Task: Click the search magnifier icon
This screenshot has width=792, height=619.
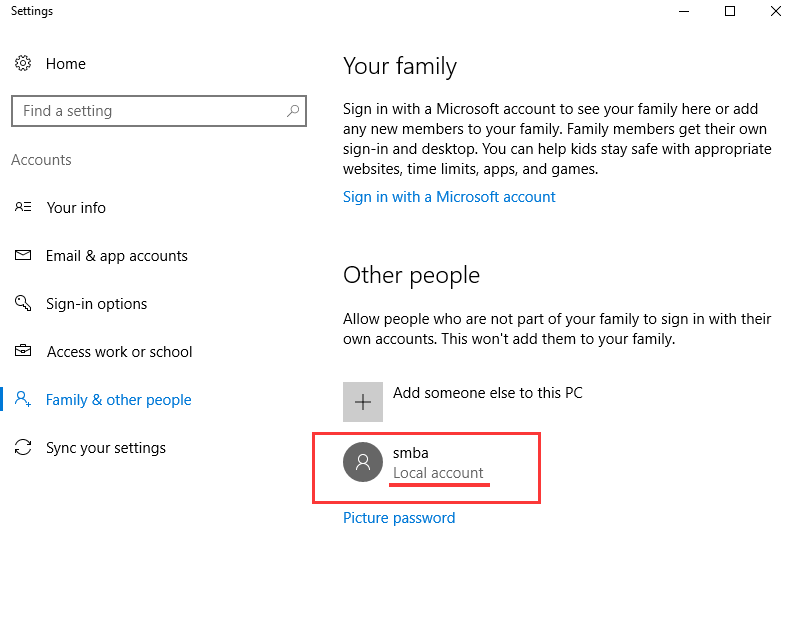Action: point(293,111)
